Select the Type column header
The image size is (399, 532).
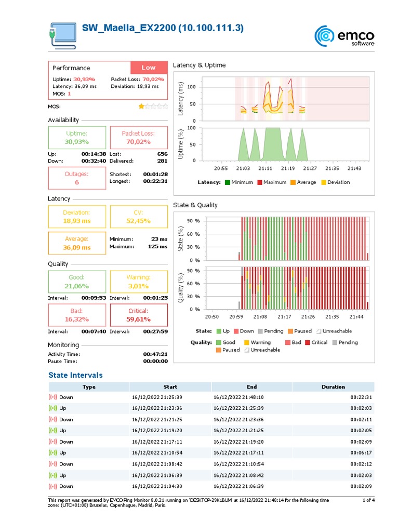89,387
